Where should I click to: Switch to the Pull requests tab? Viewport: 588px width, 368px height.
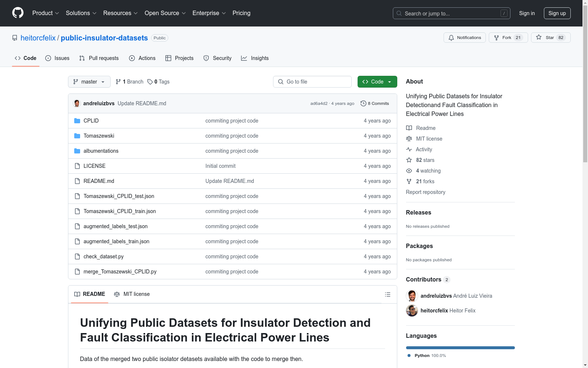coord(99,58)
